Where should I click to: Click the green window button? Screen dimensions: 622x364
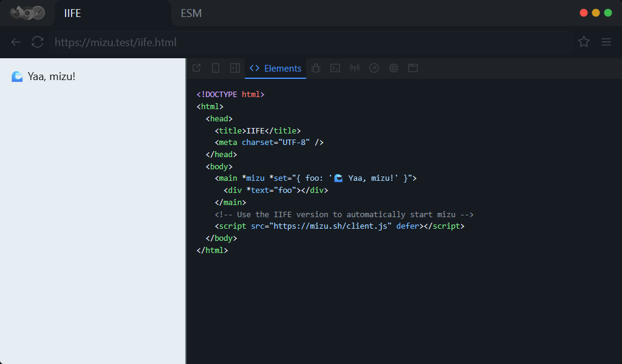[x=607, y=13]
